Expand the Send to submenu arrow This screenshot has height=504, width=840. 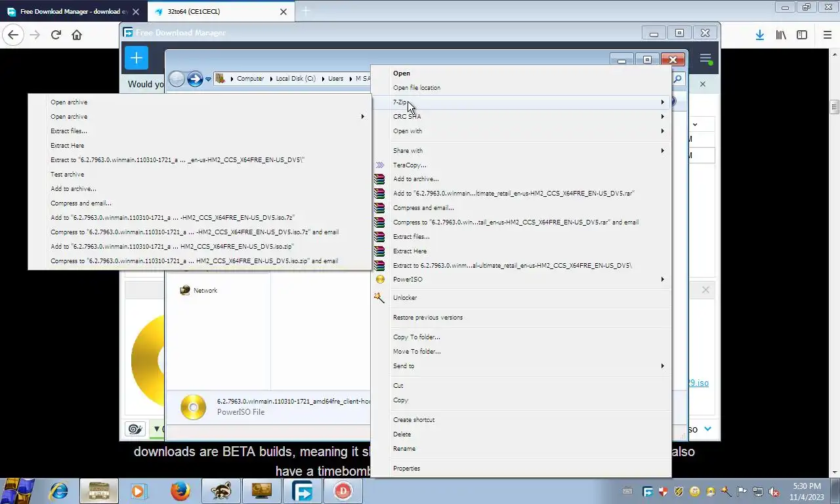662,366
